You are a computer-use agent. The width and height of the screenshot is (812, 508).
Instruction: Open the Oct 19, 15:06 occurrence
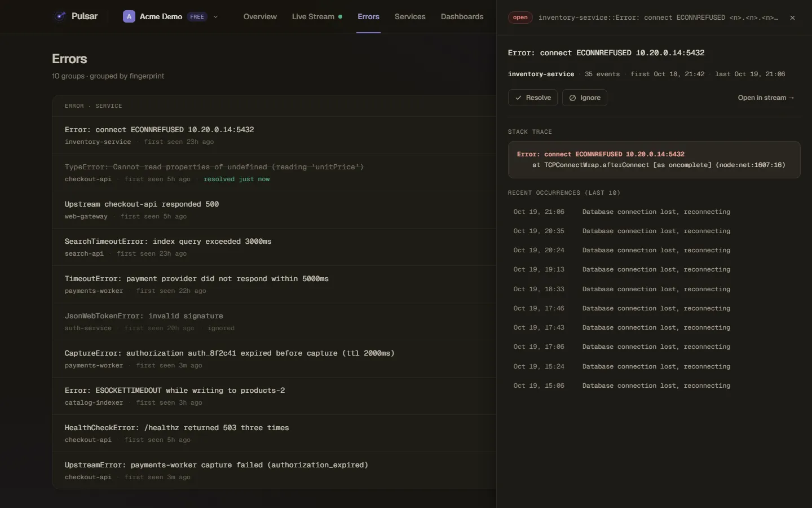[654, 386]
